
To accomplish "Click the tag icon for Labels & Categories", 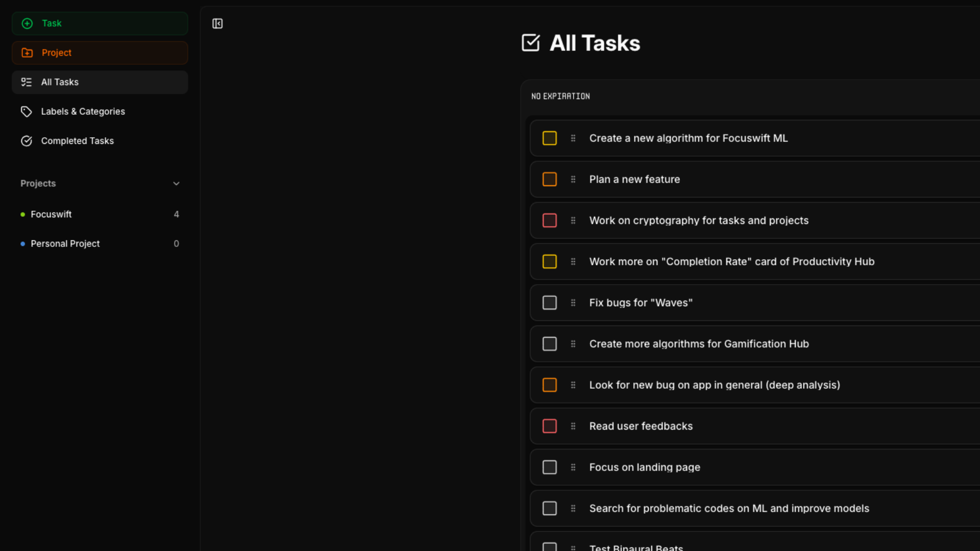I will [26, 112].
